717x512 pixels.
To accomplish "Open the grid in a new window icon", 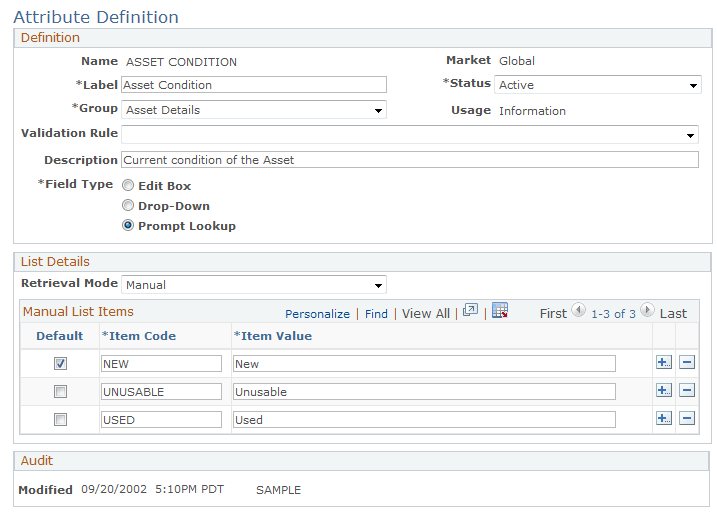I will [470, 310].
